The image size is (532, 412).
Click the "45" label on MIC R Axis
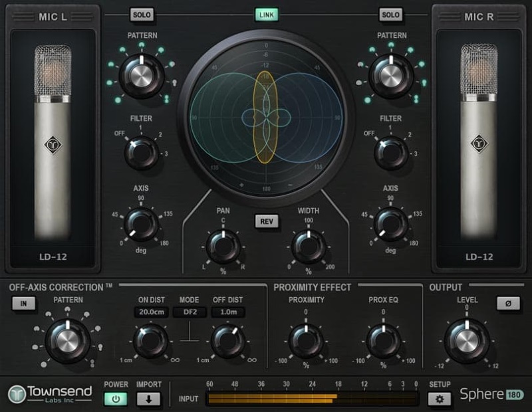click(x=364, y=215)
